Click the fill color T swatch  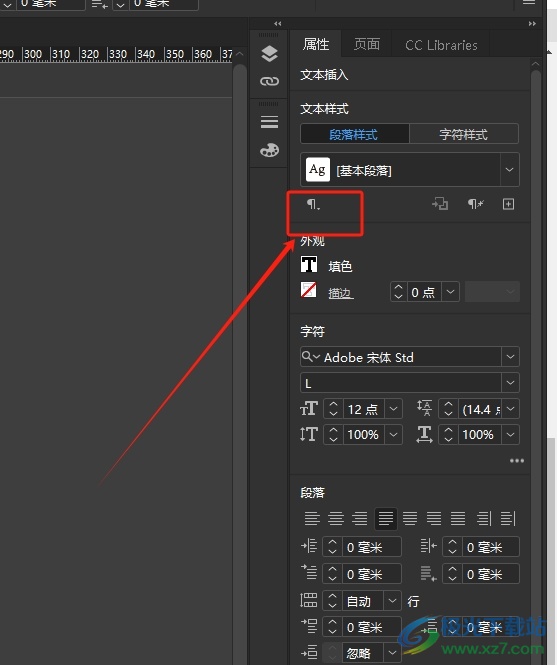click(309, 264)
